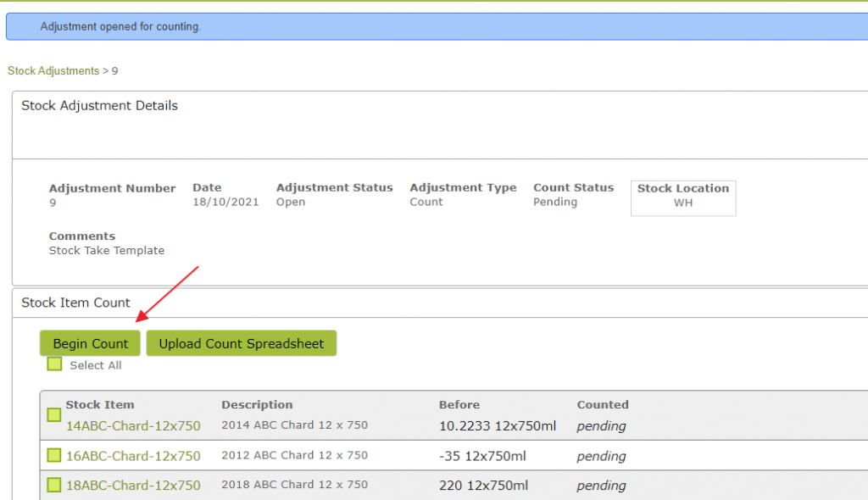Click Upload Count Spreadsheet
The height and width of the screenshot is (500, 868).
[242, 343]
